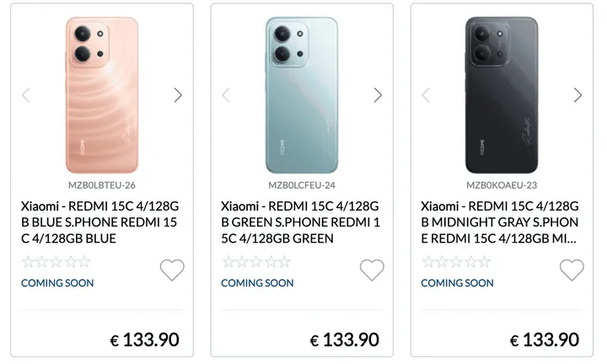607x364 pixels.
Task: Show previous image of Blue Redmi 15C
Action: click(25, 95)
